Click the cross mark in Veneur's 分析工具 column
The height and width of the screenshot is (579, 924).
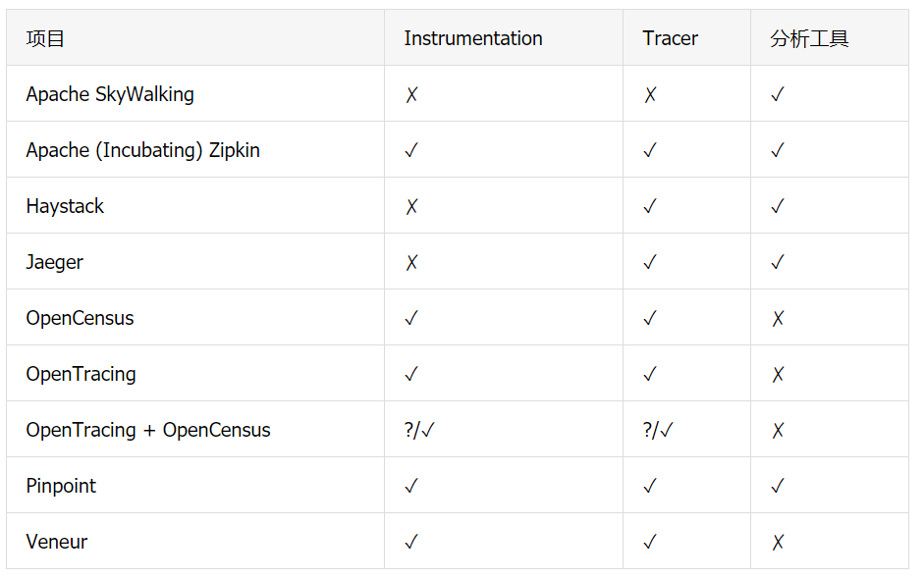pos(778,543)
